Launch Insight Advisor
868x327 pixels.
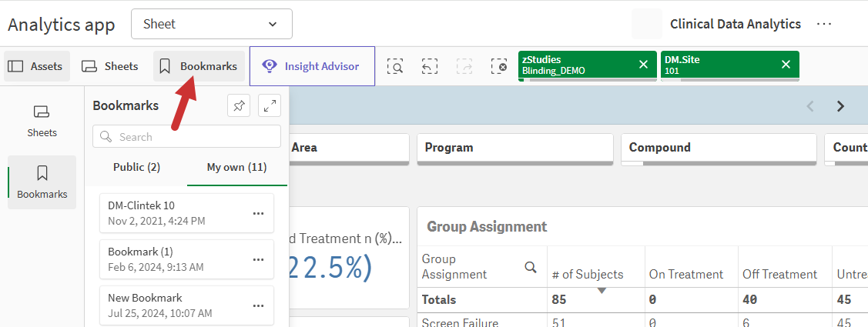pos(312,66)
